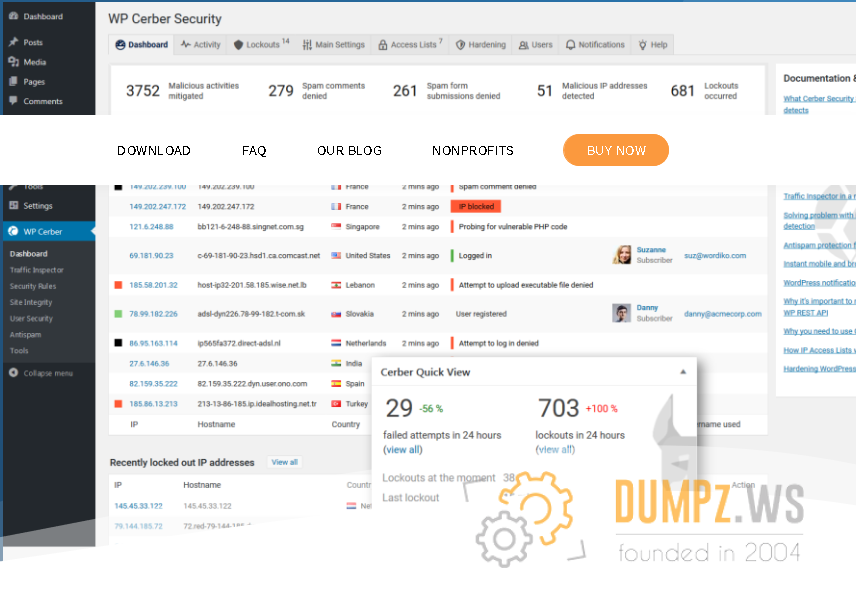This screenshot has width=856, height=593.
Task: Click the danny@acmecorp.com email link
Action: click(723, 314)
